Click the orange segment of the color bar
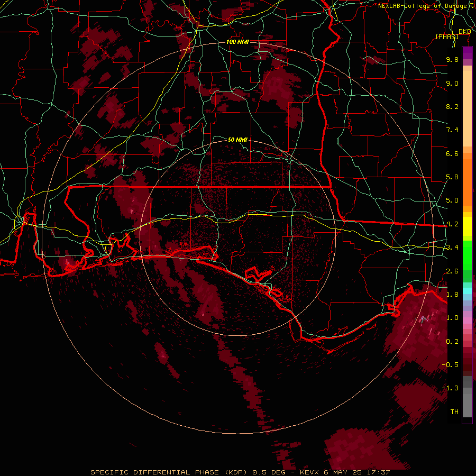Viewport: 476px width, 476px height. tap(467, 182)
